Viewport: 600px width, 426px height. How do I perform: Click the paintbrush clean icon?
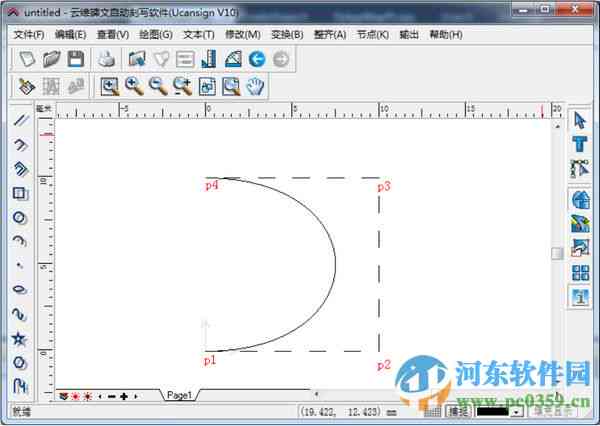pos(27,87)
